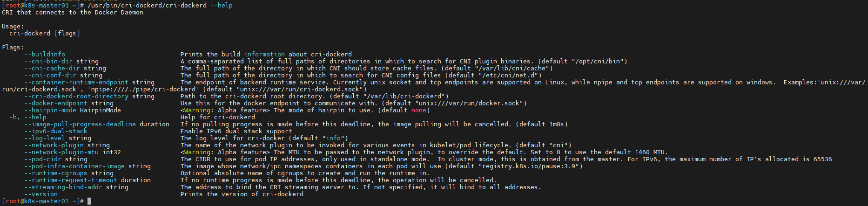The image size is (868, 206).
Task: Click the --log-level flag
Action: (x=45, y=138)
